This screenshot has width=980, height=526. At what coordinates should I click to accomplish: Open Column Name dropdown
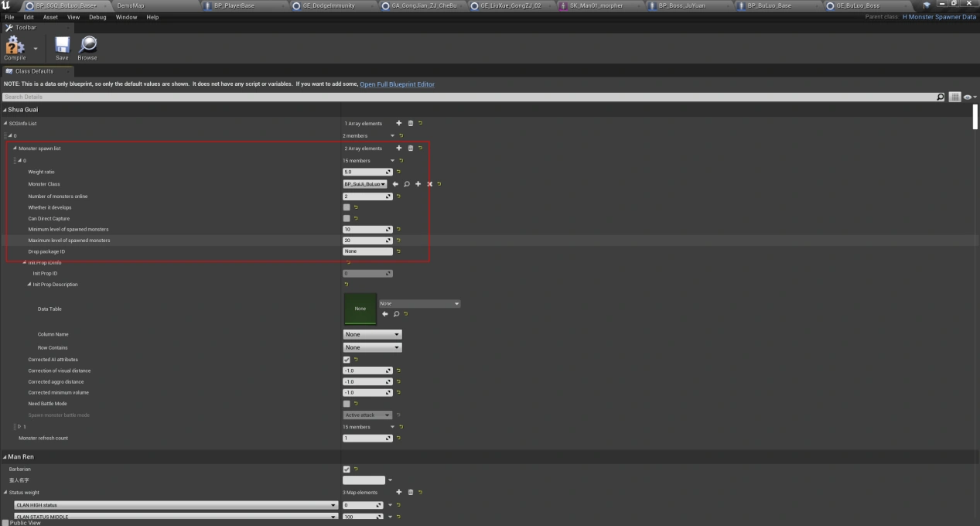tap(373, 334)
